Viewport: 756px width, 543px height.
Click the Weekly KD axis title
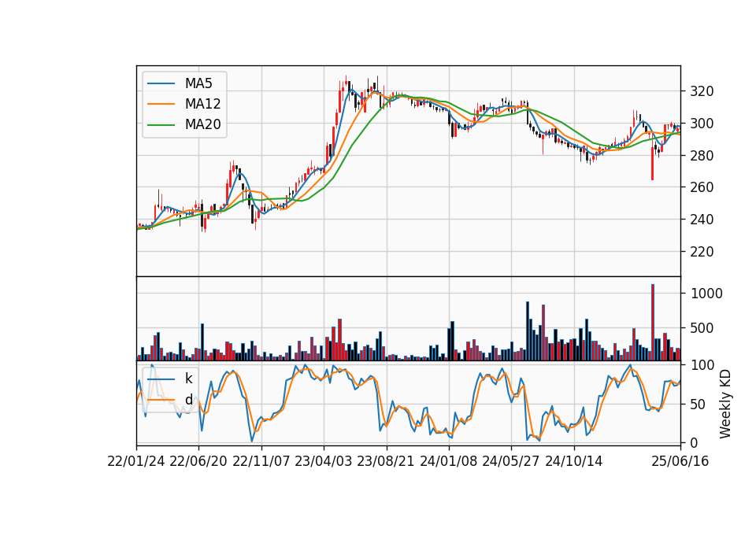[725, 404]
